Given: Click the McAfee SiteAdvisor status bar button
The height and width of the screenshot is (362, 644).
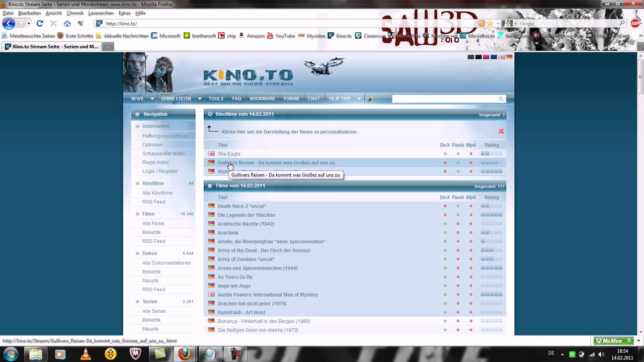Looking at the screenshot, I should point(614,341).
